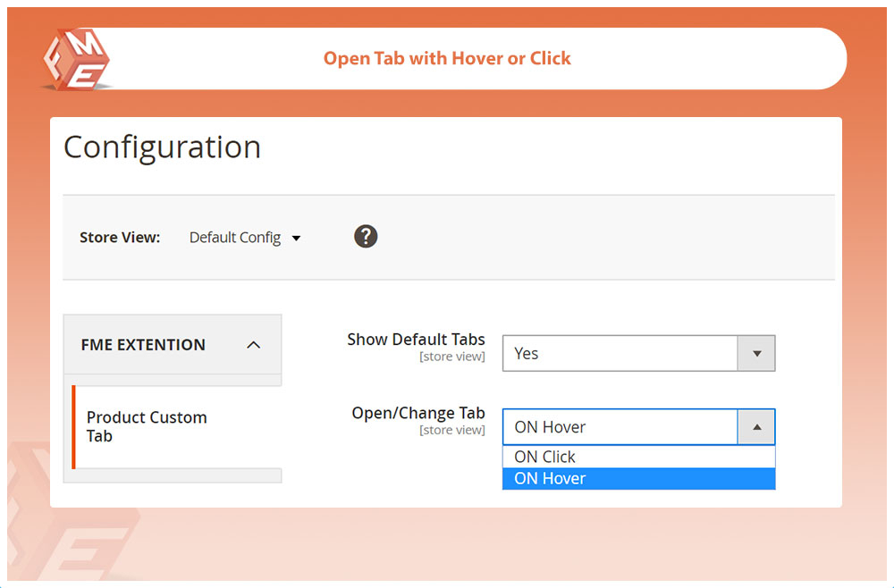This screenshot has height=588, width=894.
Task: Click the Open Tab with Hover or Click title
Action: point(447,59)
